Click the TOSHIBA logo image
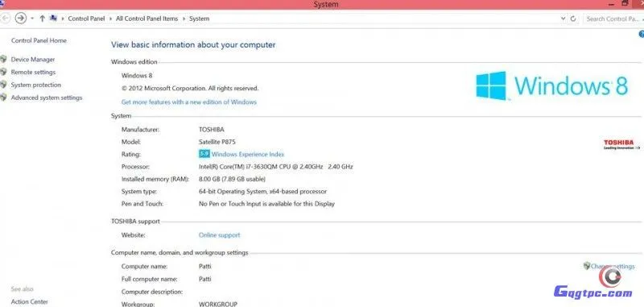 [621, 144]
